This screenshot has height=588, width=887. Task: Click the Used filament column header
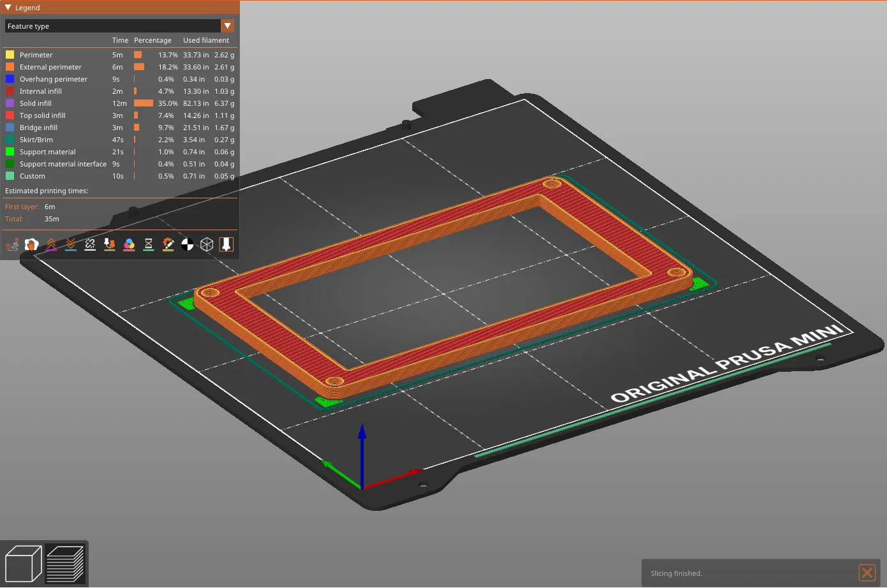(206, 40)
